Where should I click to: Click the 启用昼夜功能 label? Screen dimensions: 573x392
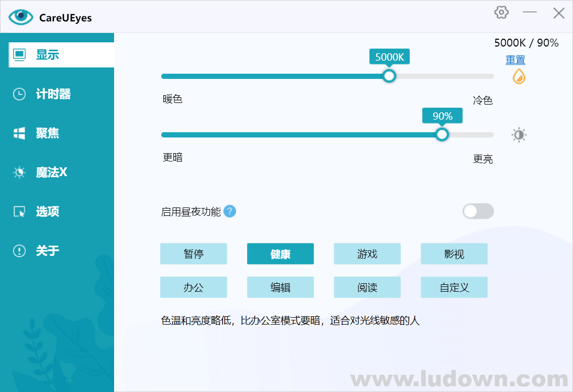click(x=191, y=212)
